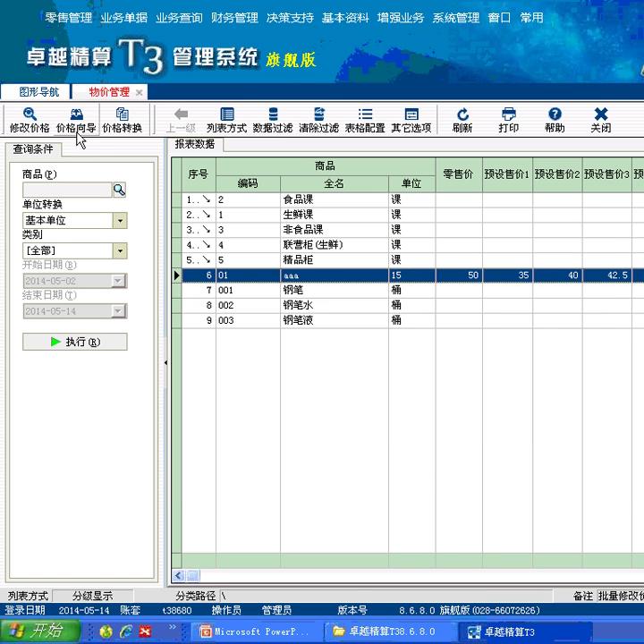Close module with 关闭 toolbar button
644x644 pixels.
point(601,121)
